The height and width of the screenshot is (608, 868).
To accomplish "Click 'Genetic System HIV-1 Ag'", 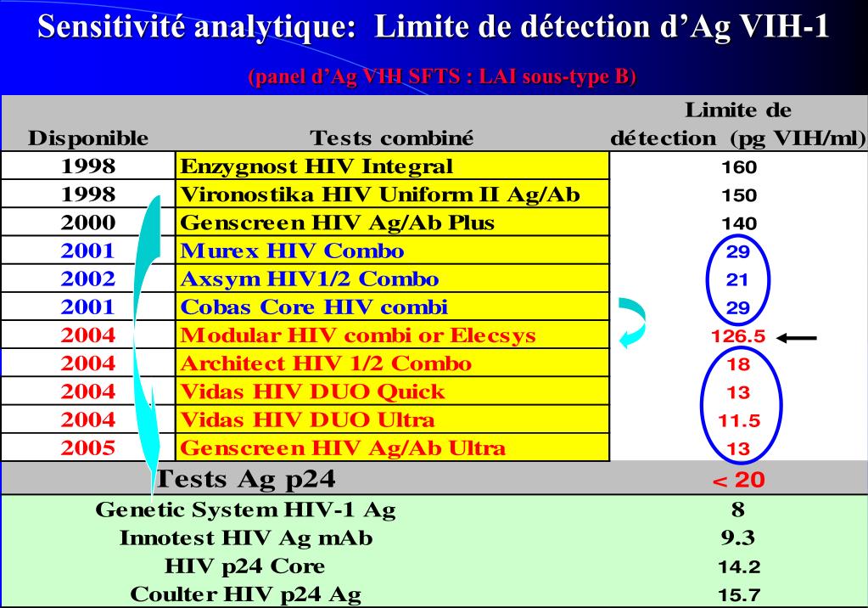I will (x=245, y=509).
